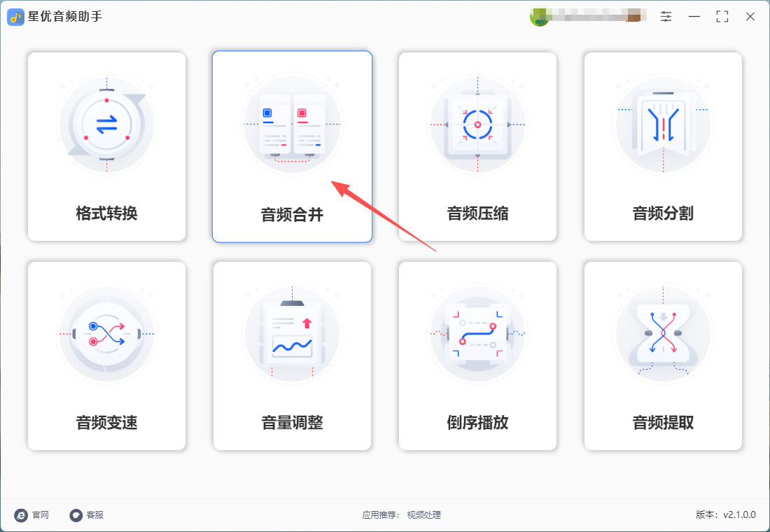The height and width of the screenshot is (532, 770).
Task: Click the 官网 browser icon
Action: click(21, 514)
